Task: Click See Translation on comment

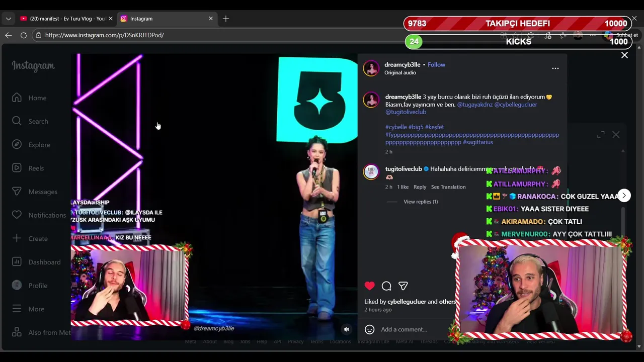Action: [448, 187]
